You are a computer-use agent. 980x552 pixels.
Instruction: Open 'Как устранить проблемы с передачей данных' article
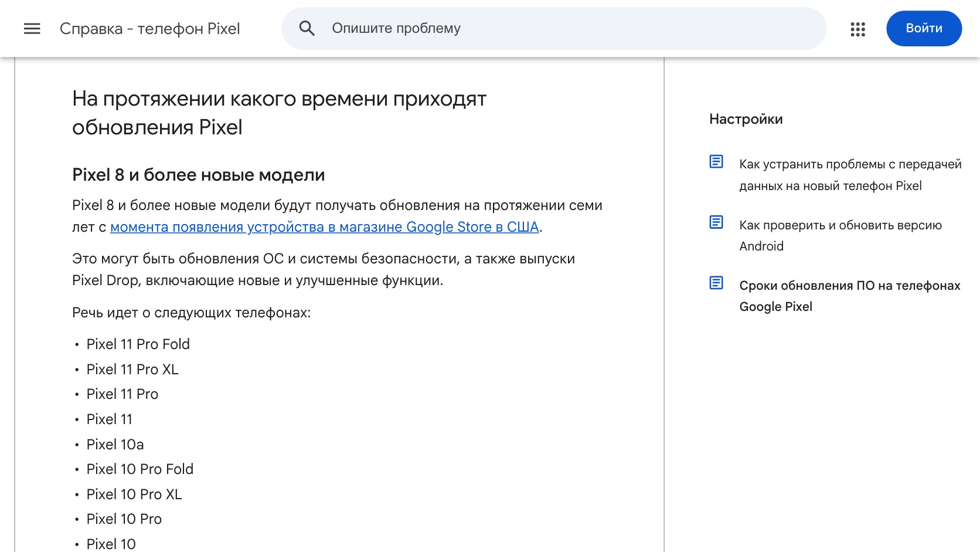(x=850, y=175)
